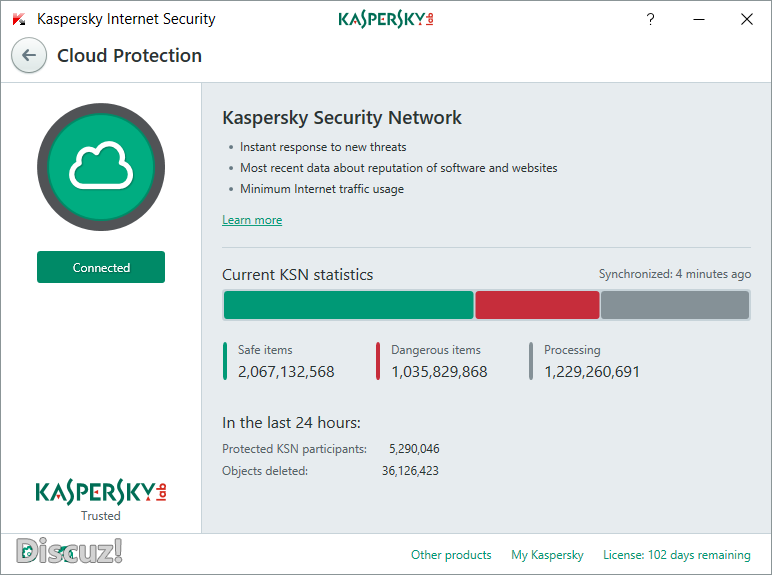Screen dimensions: 772x575
Task: Click the Safe items label
Action: pyautogui.click(x=265, y=350)
